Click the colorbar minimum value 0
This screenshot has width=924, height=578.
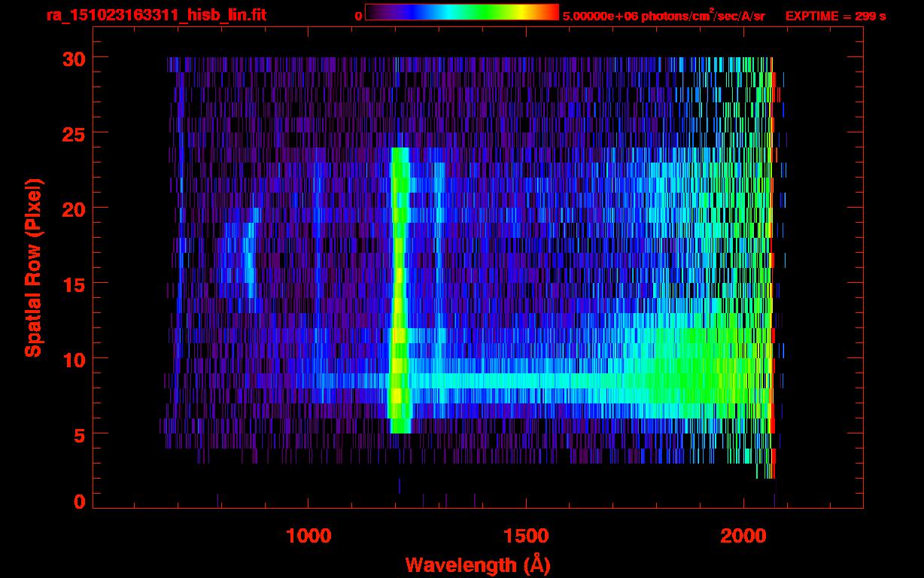click(x=358, y=16)
